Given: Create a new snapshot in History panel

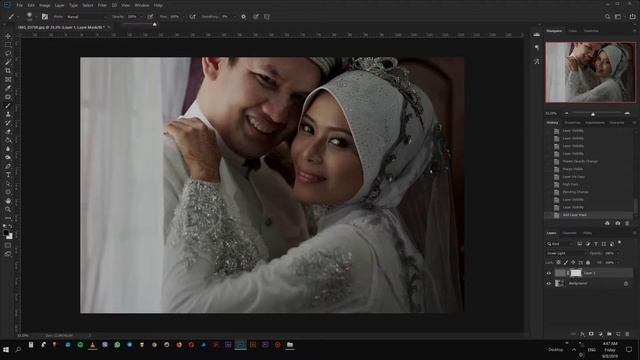Looking at the screenshot, I should pyautogui.click(x=617, y=223).
